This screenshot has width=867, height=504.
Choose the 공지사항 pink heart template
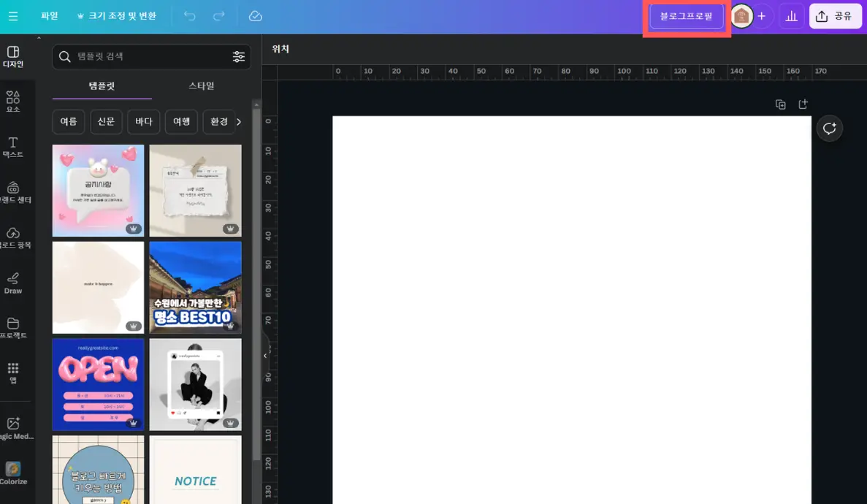[98, 191]
